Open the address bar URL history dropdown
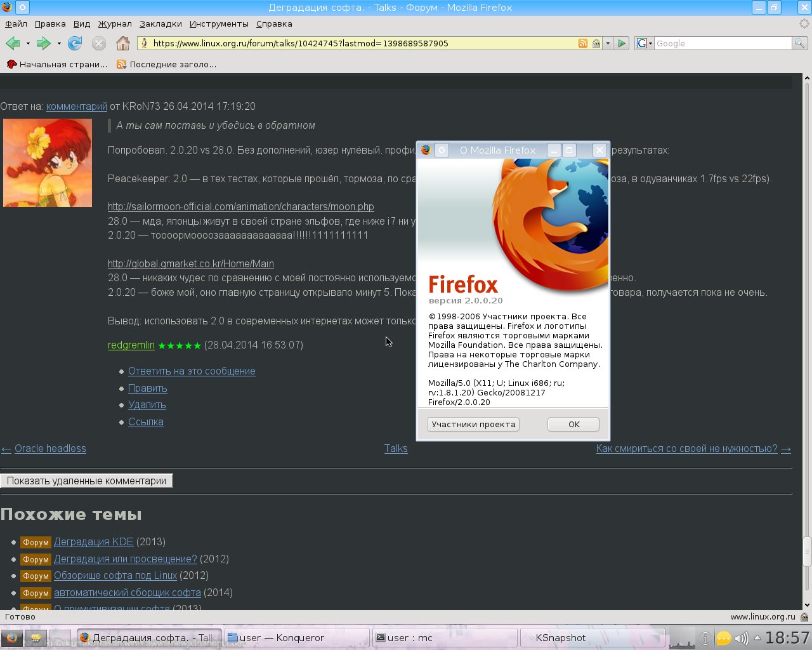812x650 pixels. [608, 43]
